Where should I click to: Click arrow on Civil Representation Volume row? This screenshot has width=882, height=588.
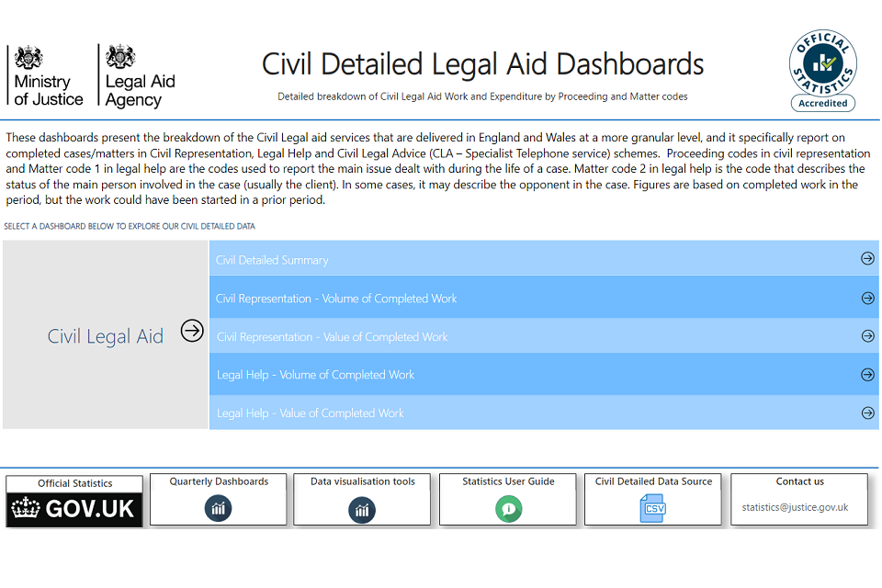[867, 298]
